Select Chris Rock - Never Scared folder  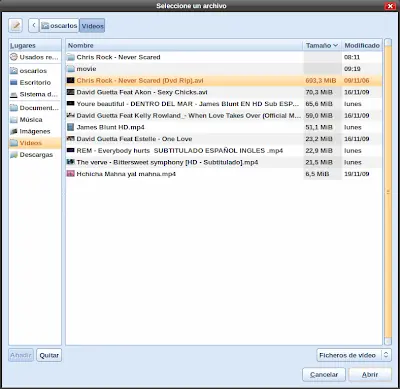[x=224, y=57]
